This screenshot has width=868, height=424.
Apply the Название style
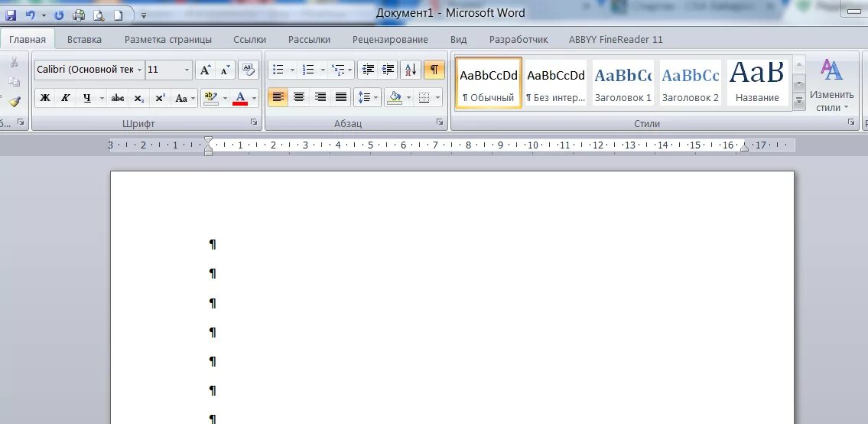(757, 83)
